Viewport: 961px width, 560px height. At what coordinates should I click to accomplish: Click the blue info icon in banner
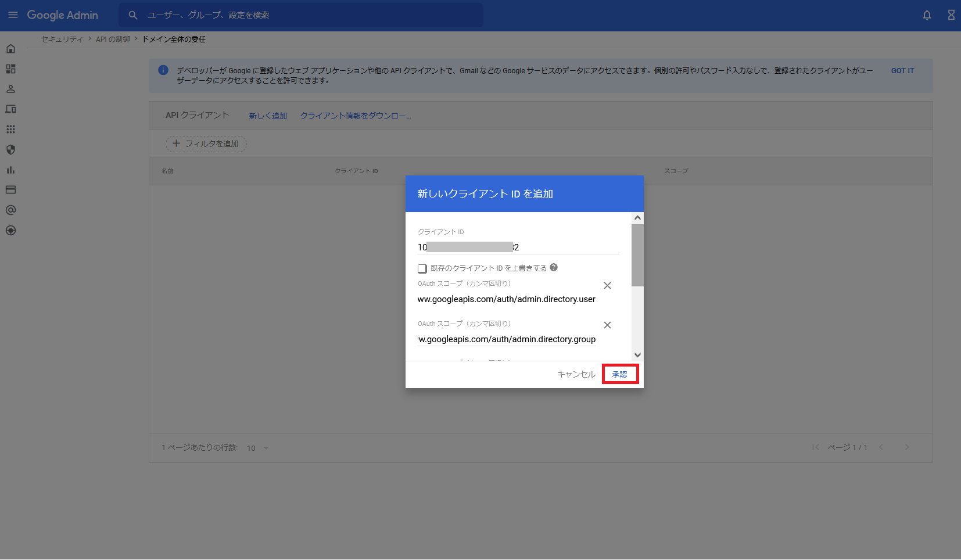163,70
